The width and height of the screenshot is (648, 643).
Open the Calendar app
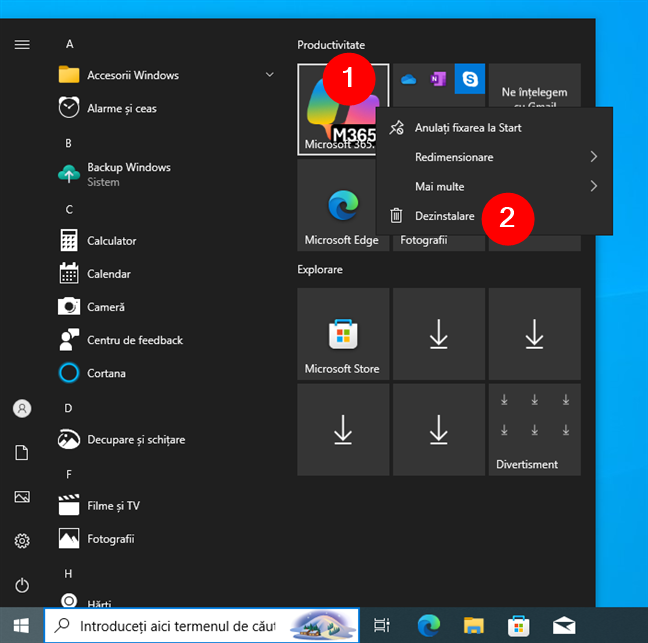(x=165, y=274)
